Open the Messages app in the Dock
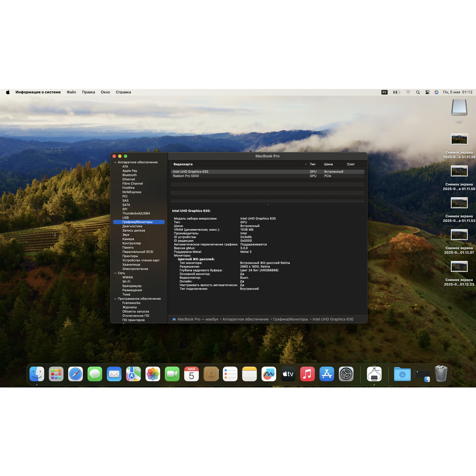 point(95,374)
